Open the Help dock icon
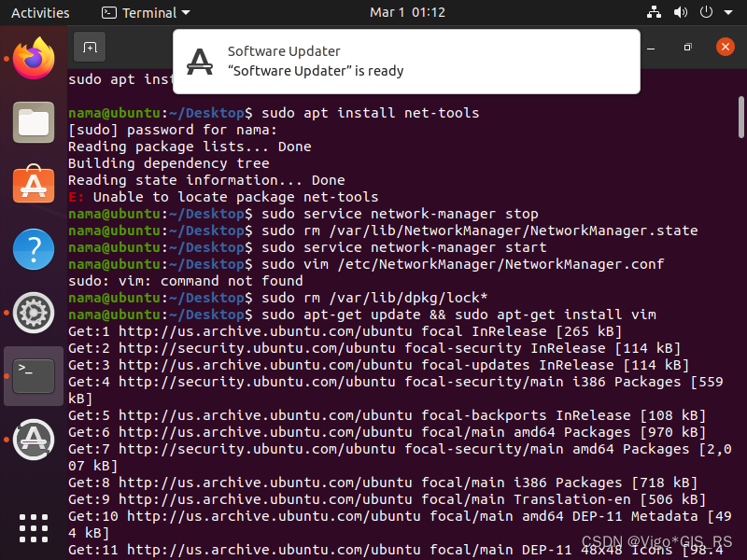Viewport: 747px width, 560px height. (34, 249)
